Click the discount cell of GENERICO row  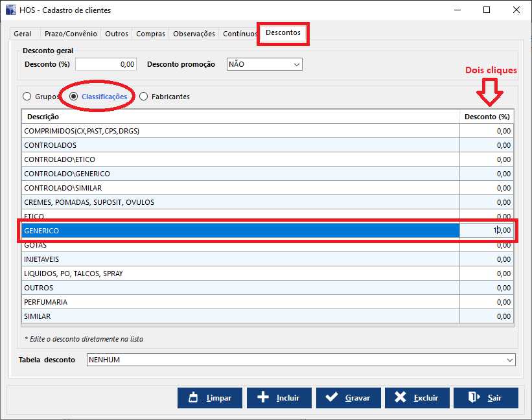(486, 231)
